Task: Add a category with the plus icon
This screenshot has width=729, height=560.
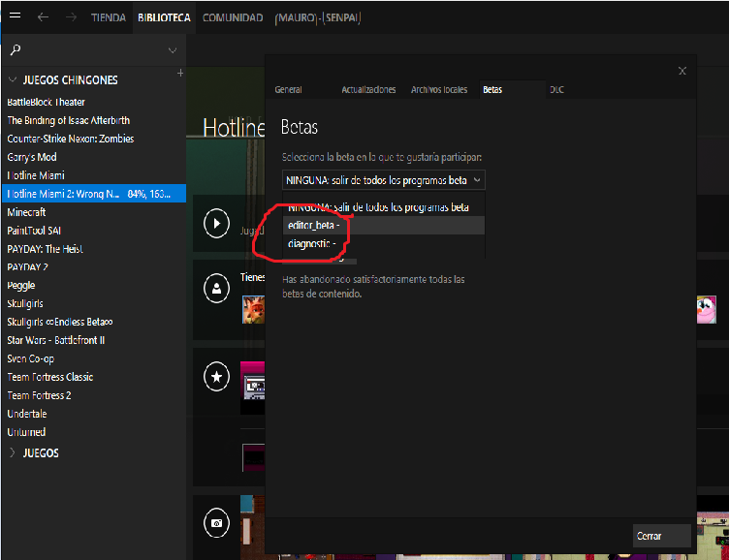Action: (180, 73)
